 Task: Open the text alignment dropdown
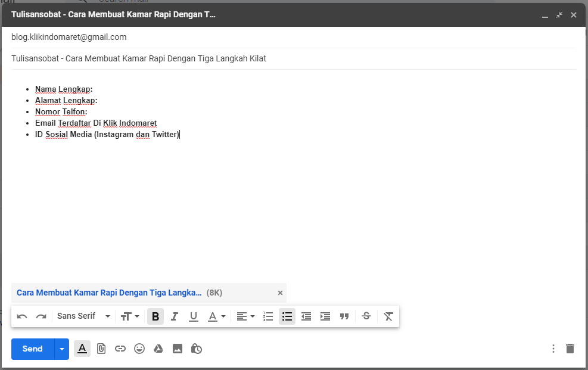(x=245, y=316)
